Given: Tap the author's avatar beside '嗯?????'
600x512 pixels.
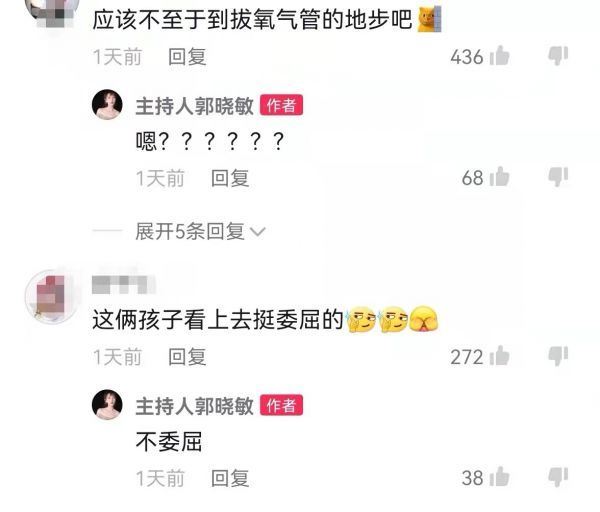Looking at the screenshot, I should click(x=107, y=105).
